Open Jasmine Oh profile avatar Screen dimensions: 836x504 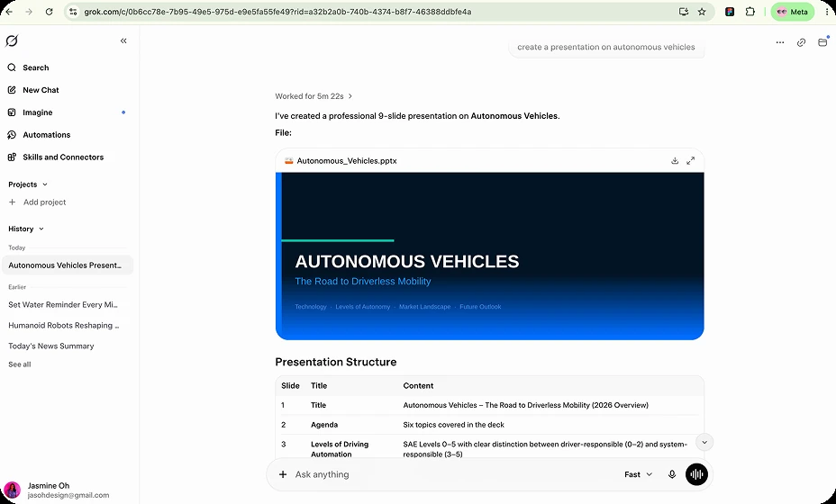tap(13, 490)
